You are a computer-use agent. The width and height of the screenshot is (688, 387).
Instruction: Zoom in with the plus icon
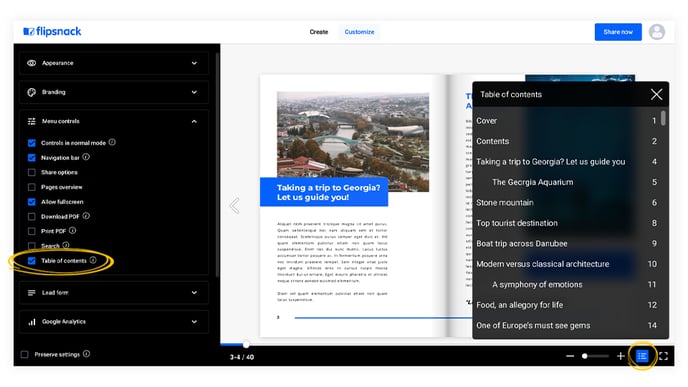click(620, 356)
